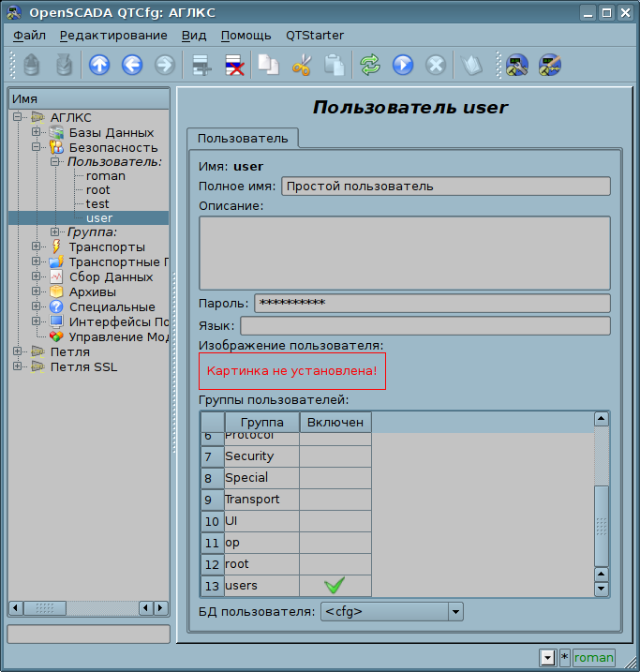Navigate back with the left arrow icon
The image size is (640, 672).
[x=132, y=66]
